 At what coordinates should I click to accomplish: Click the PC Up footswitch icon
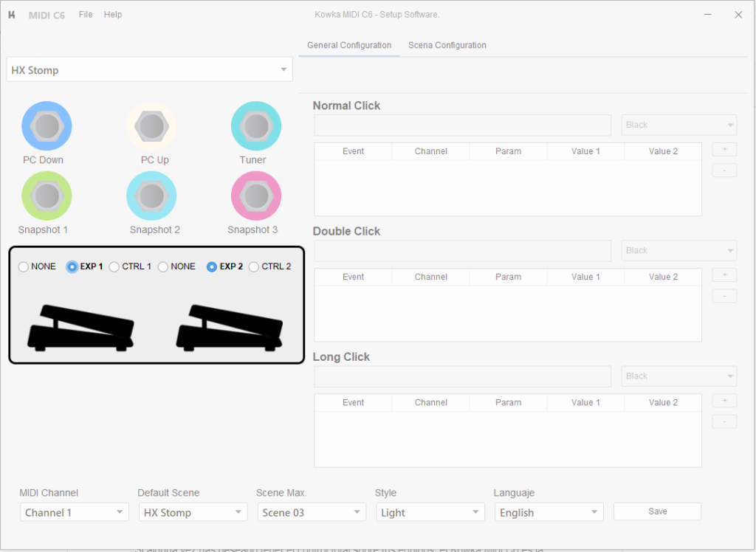click(x=151, y=126)
